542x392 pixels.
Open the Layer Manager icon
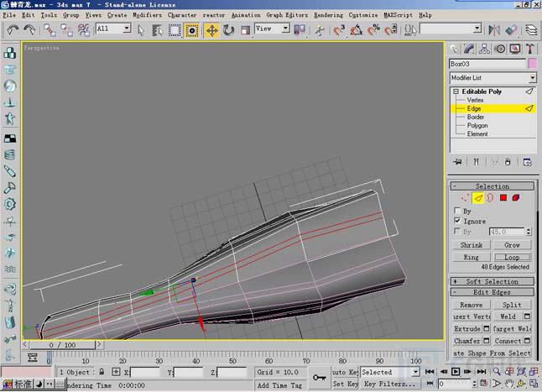[532, 30]
